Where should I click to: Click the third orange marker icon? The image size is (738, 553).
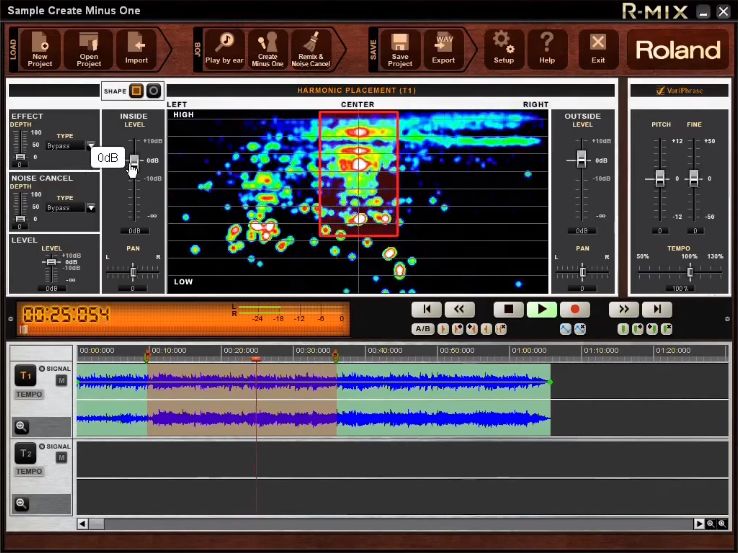click(472, 329)
